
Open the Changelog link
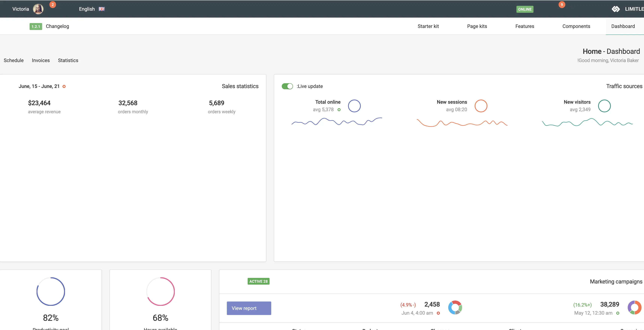click(x=57, y=26)
